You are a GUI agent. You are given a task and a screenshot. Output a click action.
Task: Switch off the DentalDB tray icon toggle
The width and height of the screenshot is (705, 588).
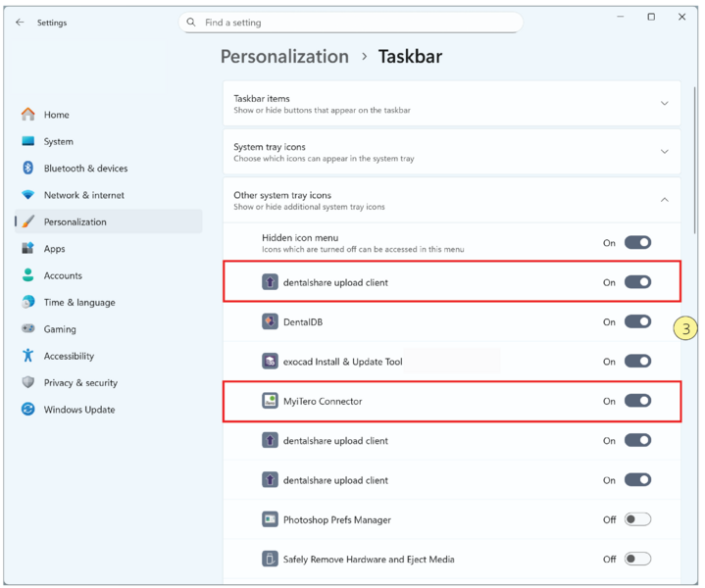(637, 321)
